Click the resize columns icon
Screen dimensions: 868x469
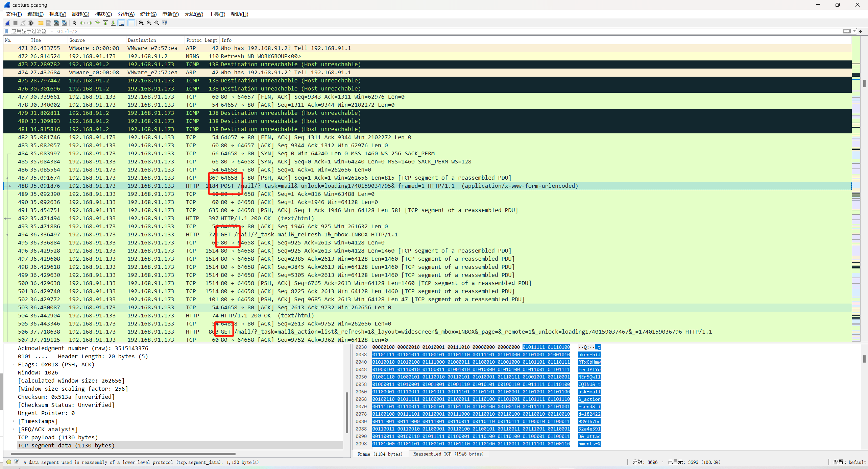click(165, 23)
